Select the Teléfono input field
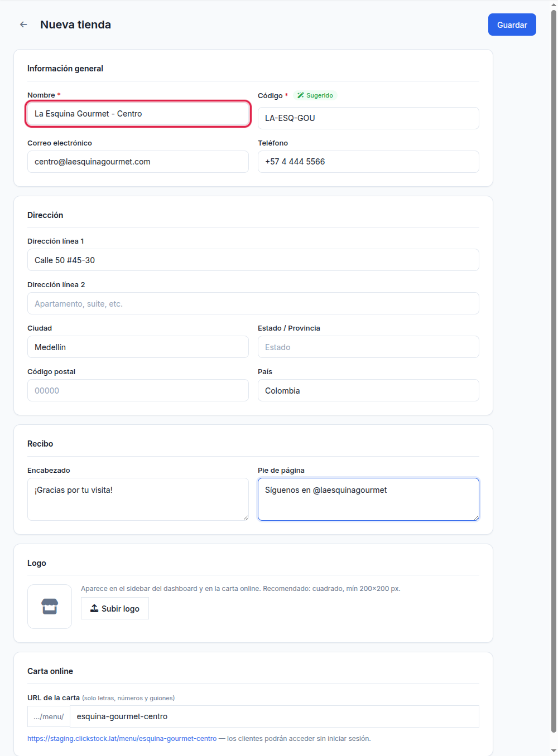 (x=368, y=162)
